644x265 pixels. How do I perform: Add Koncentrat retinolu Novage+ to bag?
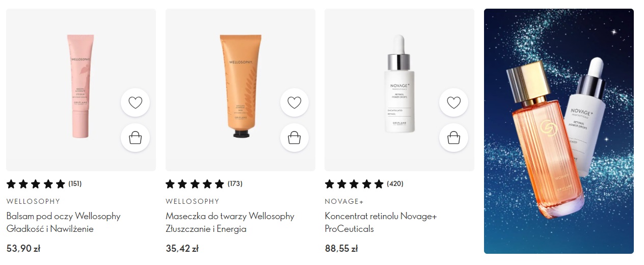pos(453,138)
